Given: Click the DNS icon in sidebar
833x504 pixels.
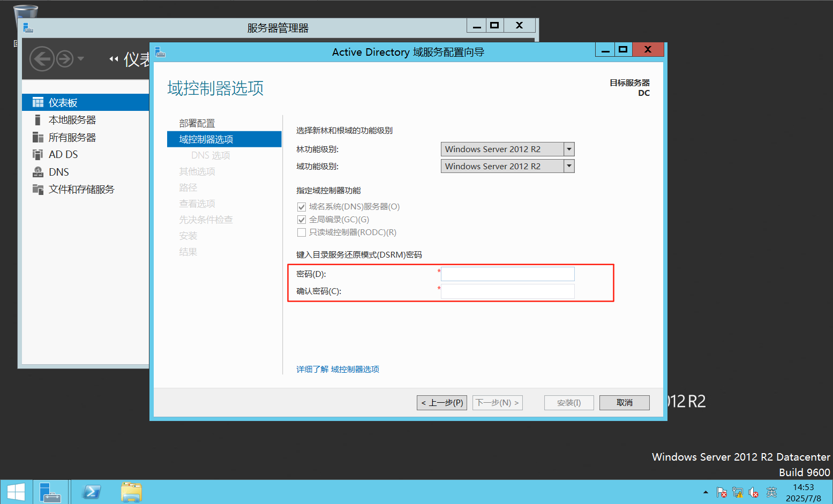Looking at the screenshot, I should (38, 172).
